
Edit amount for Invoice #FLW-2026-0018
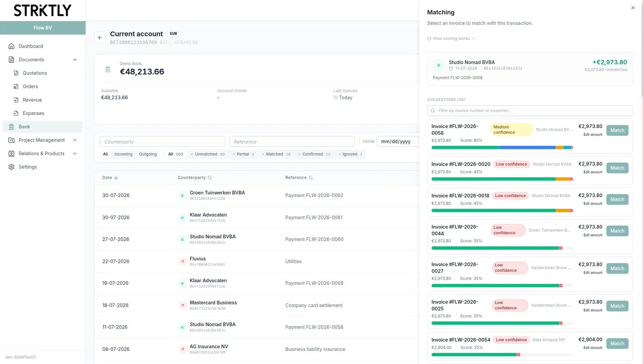593,204
